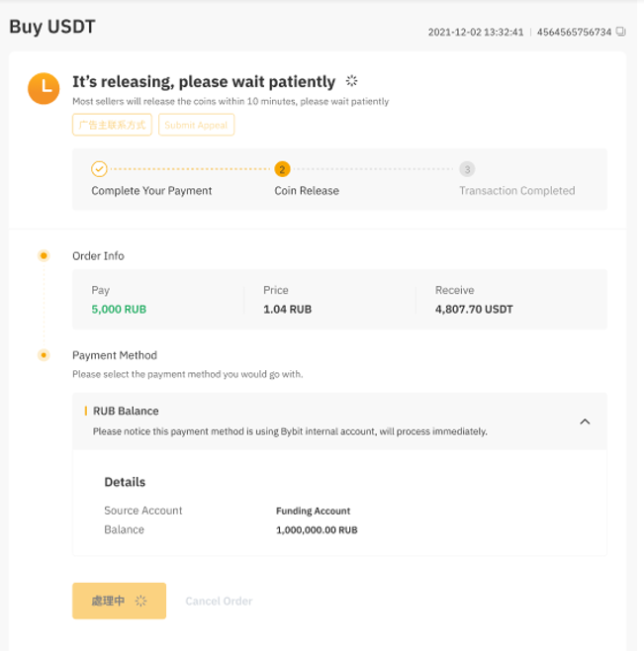Click the Submit Appeal button
This screenshot has height=651, width=644.
coord(196,126)
